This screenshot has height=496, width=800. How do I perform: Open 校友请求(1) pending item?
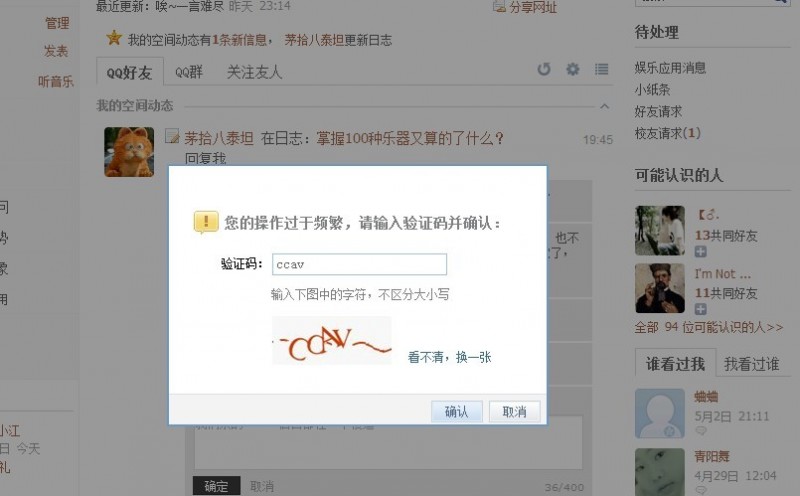(667, 133)
